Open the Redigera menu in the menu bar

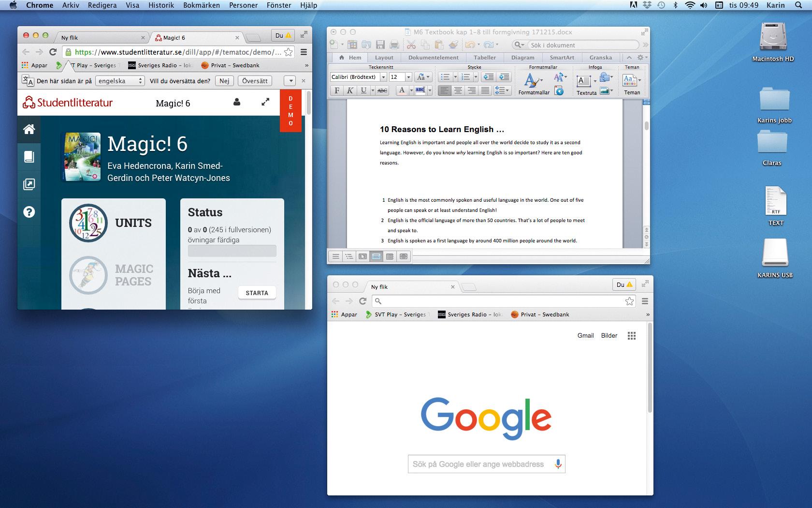(x=102, y=5)
